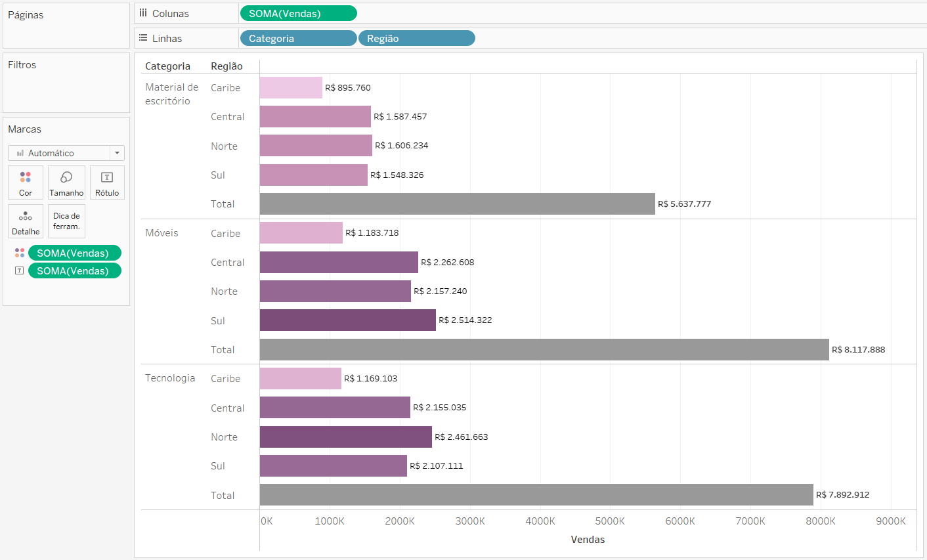Click gray Total bar for Tecnologia
This screenshot has width=927, height=560.
(x=536, y=495)
